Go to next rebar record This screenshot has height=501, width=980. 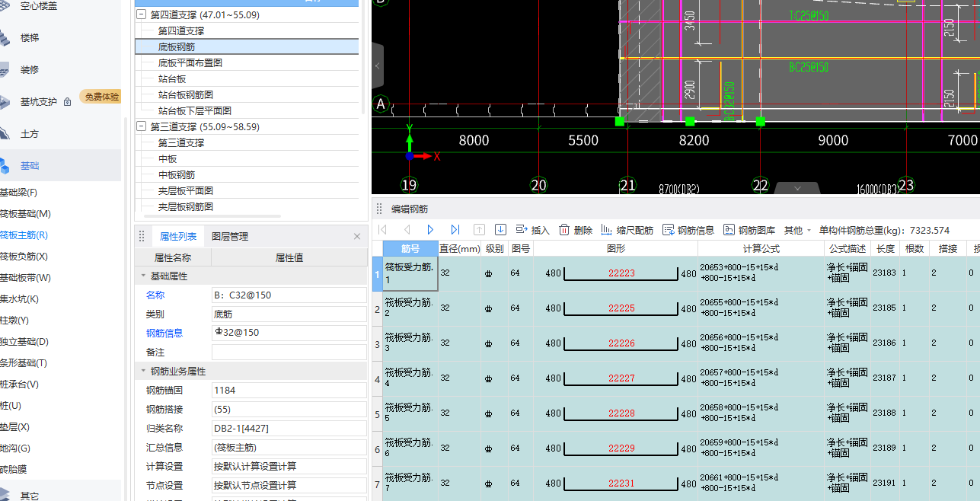pos(430,229)
